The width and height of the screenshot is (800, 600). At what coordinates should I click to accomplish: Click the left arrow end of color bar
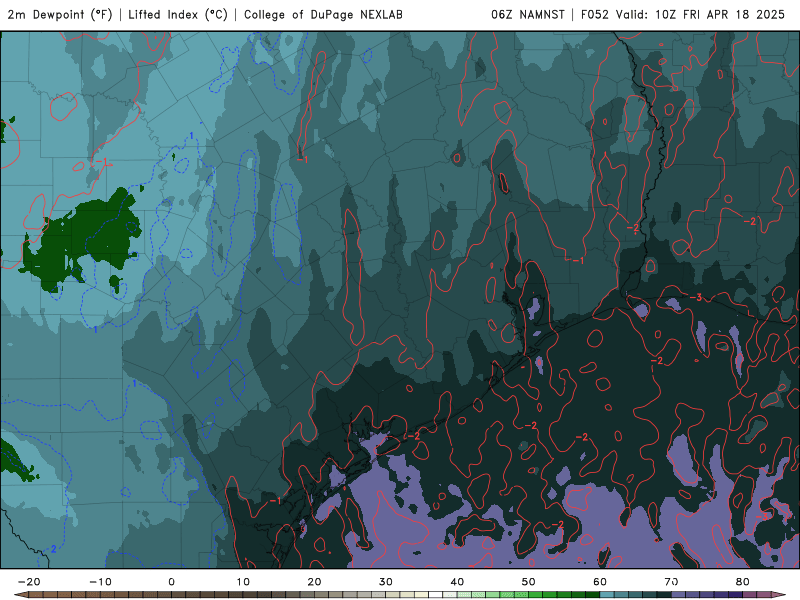tap(20, 595)
